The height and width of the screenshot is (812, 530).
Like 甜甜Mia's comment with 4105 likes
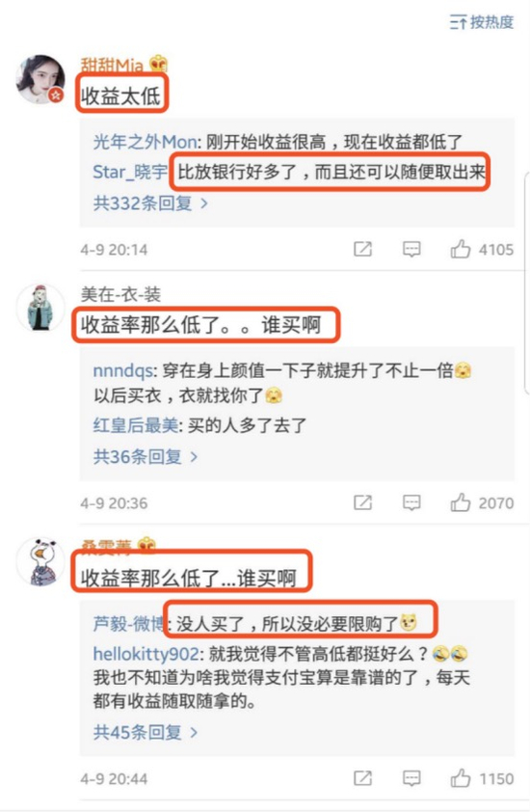pos(460,249)
